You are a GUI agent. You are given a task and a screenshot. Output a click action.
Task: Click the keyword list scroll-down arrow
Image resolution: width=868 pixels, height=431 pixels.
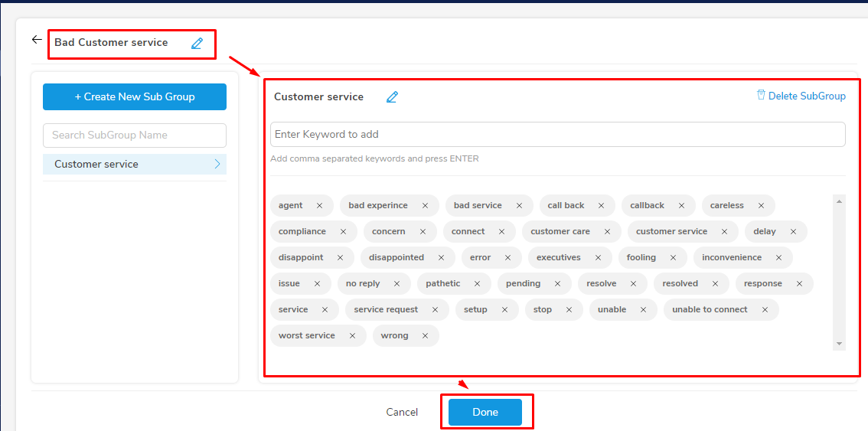point(839,344)
